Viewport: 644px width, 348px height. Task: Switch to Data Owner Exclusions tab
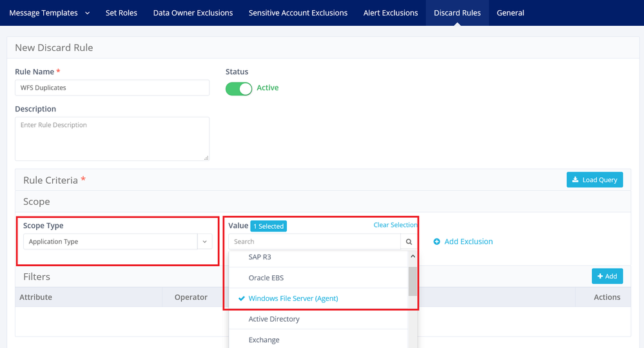click(x=193, y=13)
